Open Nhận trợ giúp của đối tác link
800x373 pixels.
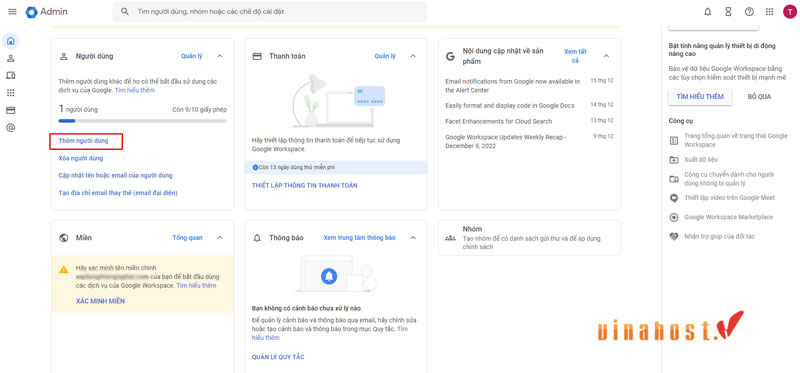pos(719,237)
